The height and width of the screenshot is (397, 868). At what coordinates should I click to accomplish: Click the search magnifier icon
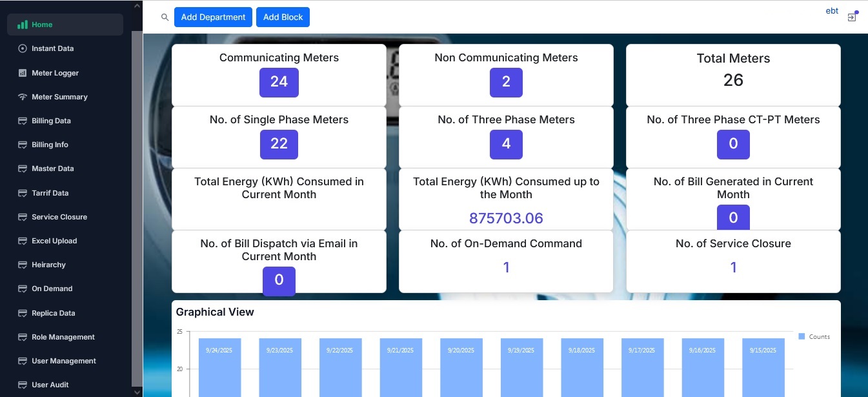(165, 17)
